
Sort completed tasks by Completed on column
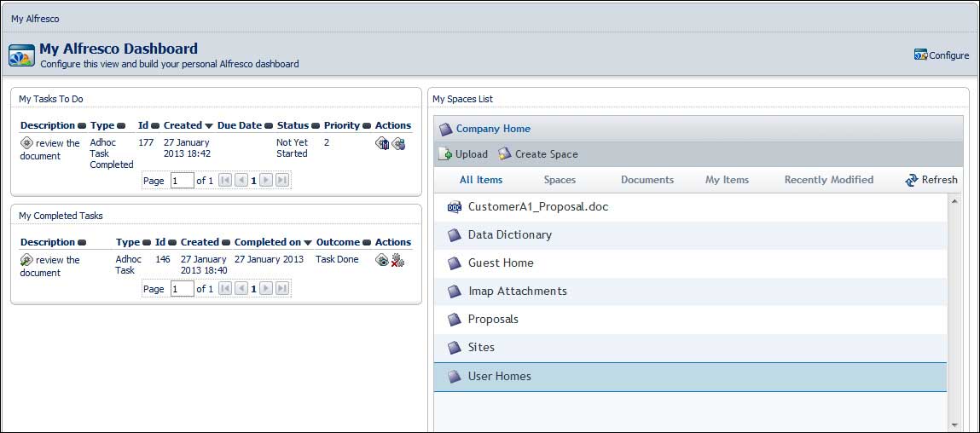[268, 242]
